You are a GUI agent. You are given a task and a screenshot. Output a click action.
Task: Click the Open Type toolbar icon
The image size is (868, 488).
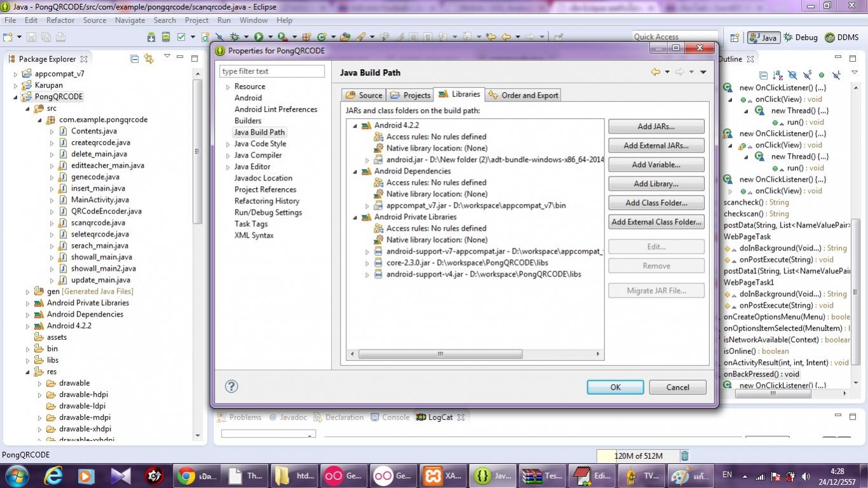[345, 37]
